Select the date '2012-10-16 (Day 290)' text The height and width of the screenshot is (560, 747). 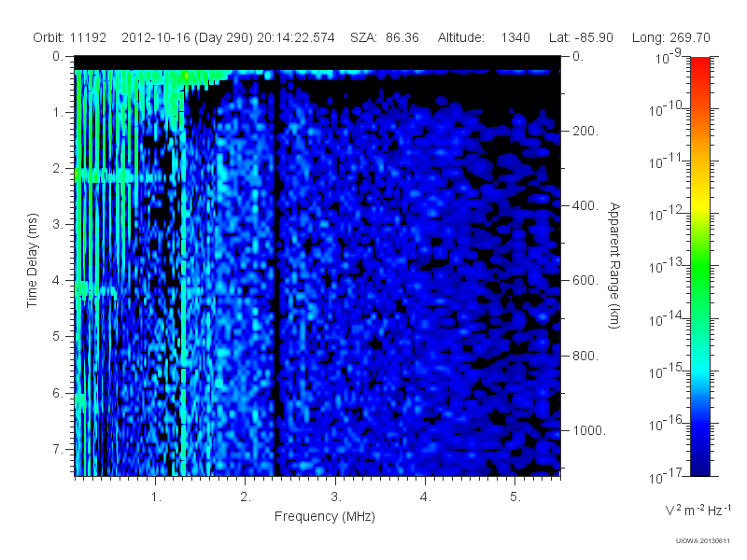click(188, 37)
